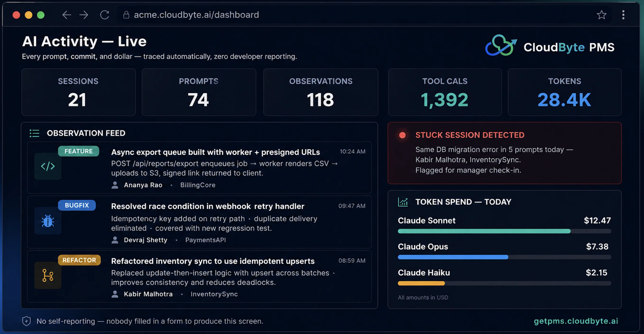Viewport: 644px width, 334px height.
Task: Click the code brackets feature icon
Action: click(48, 166)
